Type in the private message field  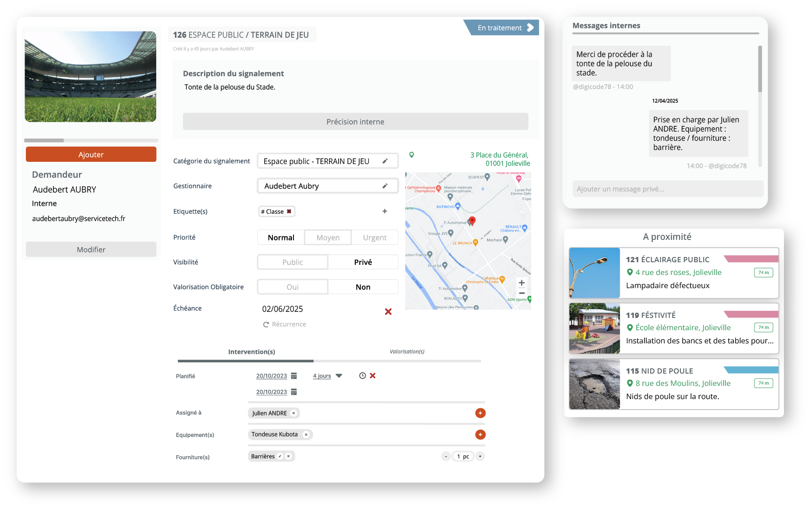tap(667, 189)
